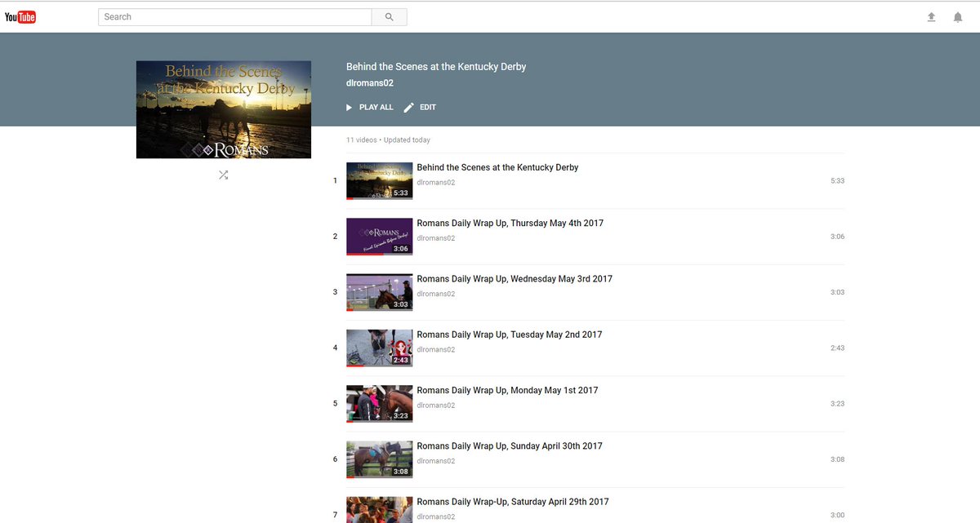Image resolution: width=980 pixels, height=523 pixels.
Task: Open Romans Daily Wrap Up, Sunday April 30th 2017
Action: pos(510,446)
